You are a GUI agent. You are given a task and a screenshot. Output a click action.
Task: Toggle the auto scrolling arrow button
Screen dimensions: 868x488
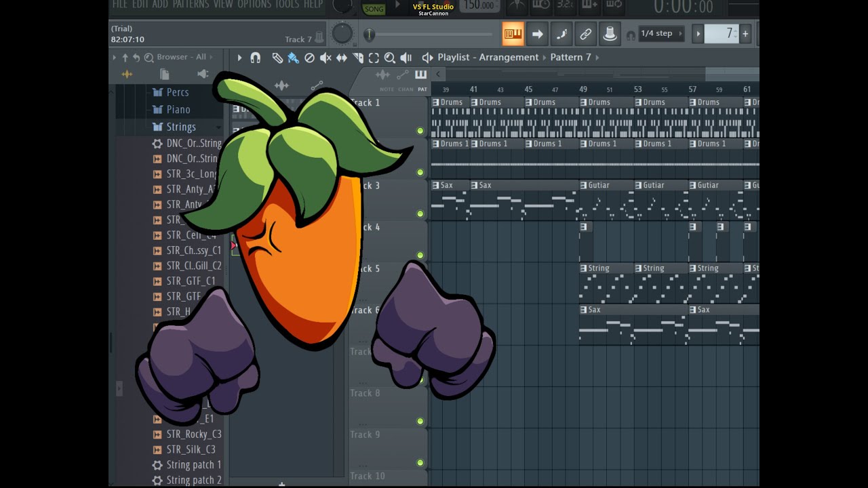[537, 34]
